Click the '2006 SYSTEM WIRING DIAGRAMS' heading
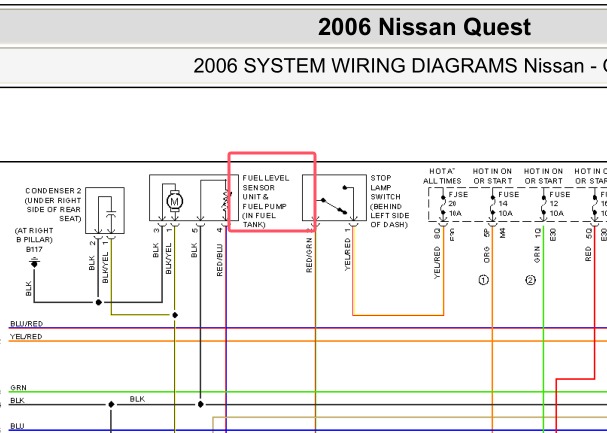The image size is (607, 433). point(355,65)
